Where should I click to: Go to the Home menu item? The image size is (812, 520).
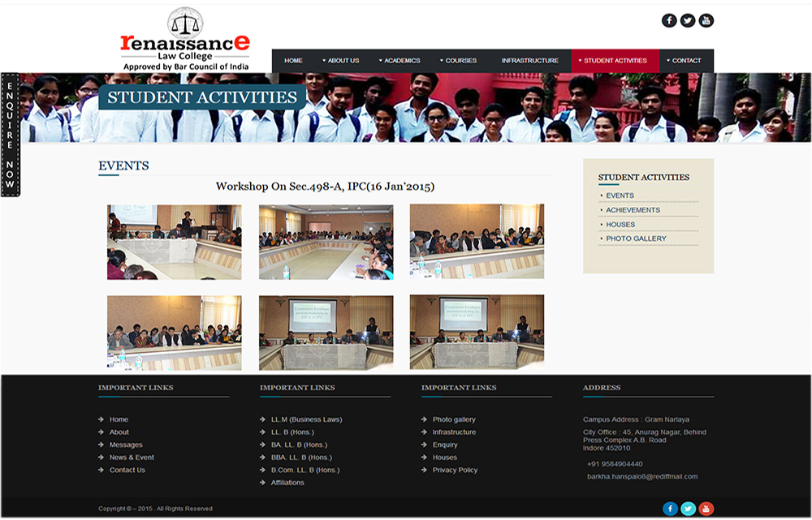(x=293, y=61)
